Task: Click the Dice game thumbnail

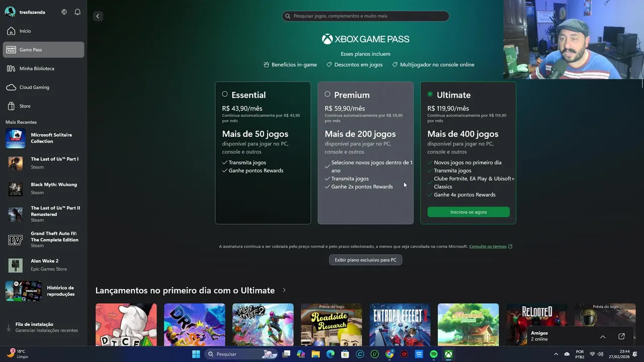Action: (126, 325)
